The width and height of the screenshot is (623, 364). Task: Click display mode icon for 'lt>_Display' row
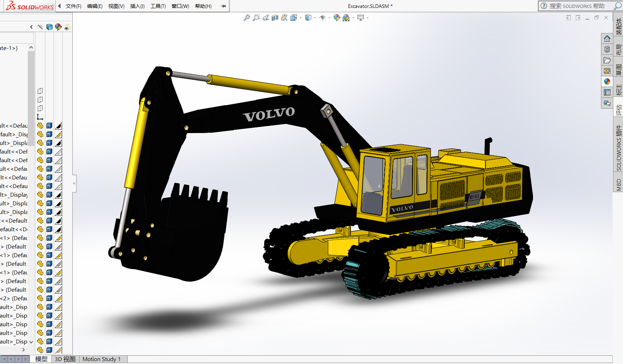pos(49,195)
